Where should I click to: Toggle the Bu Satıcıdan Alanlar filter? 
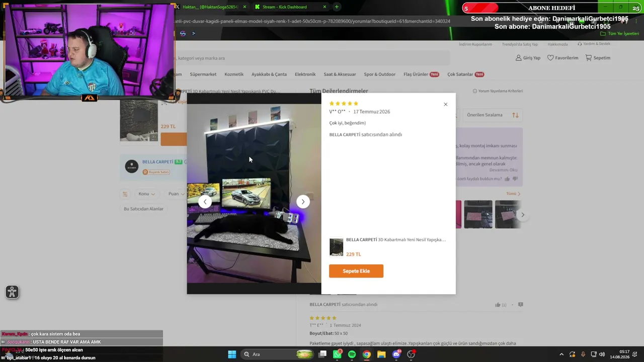coord(143,209)
